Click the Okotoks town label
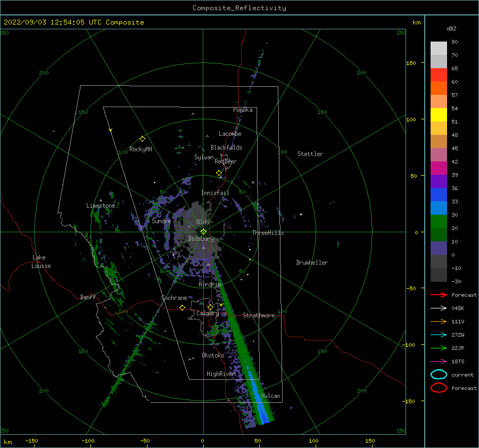Screen dimensions: 479x448 [213, 355]
